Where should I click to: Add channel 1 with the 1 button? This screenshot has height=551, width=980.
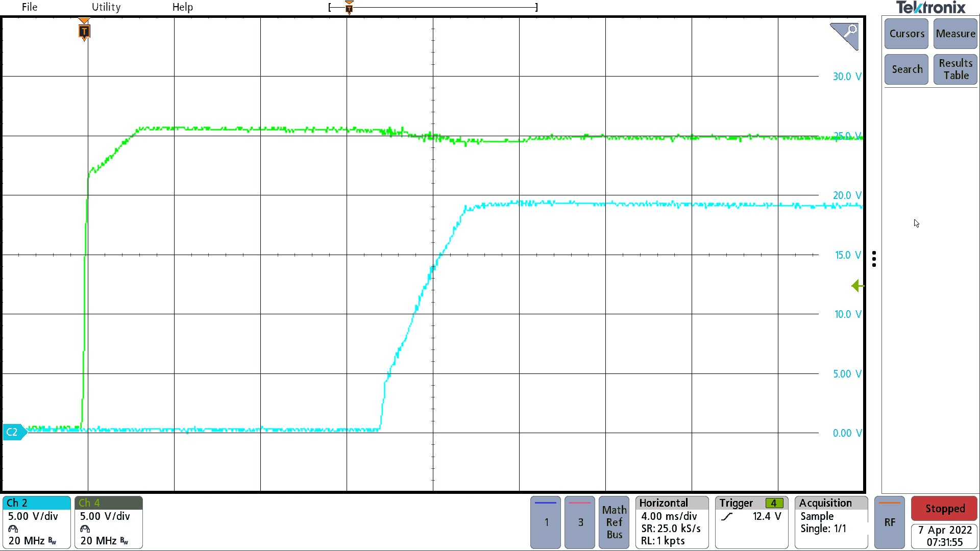pyautogui.click(x=546, y=522)
